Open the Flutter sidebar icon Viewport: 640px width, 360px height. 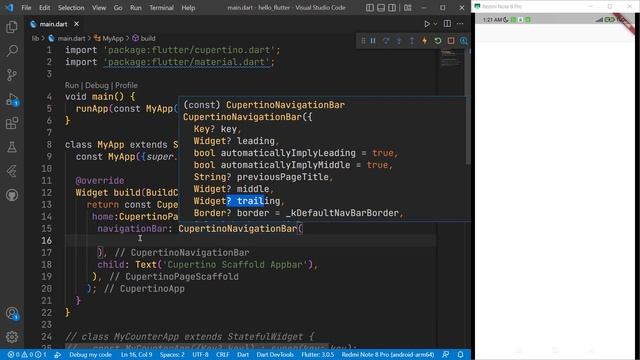click(x=12, y=171)
